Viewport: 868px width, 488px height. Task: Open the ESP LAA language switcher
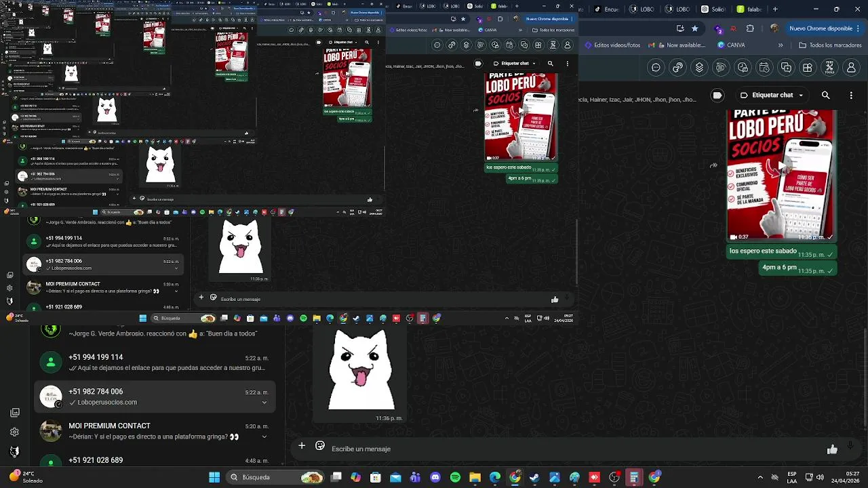coord(792,477)
